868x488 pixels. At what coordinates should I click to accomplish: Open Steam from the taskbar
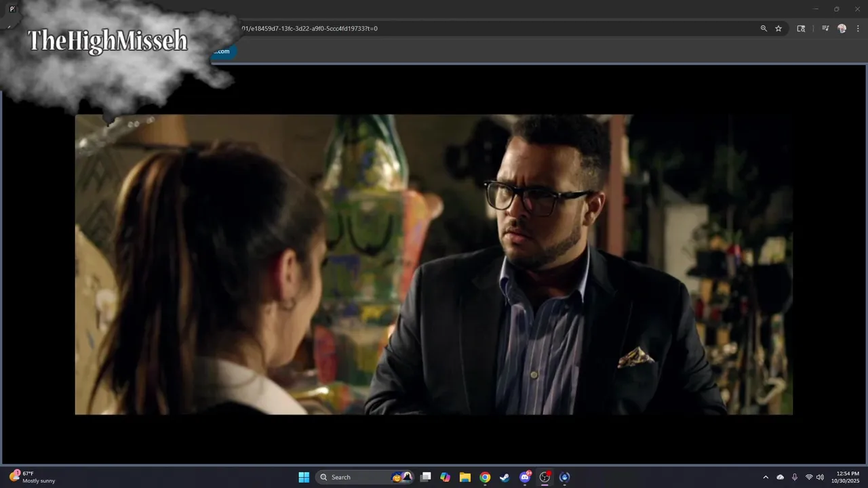tap(505, 477)
